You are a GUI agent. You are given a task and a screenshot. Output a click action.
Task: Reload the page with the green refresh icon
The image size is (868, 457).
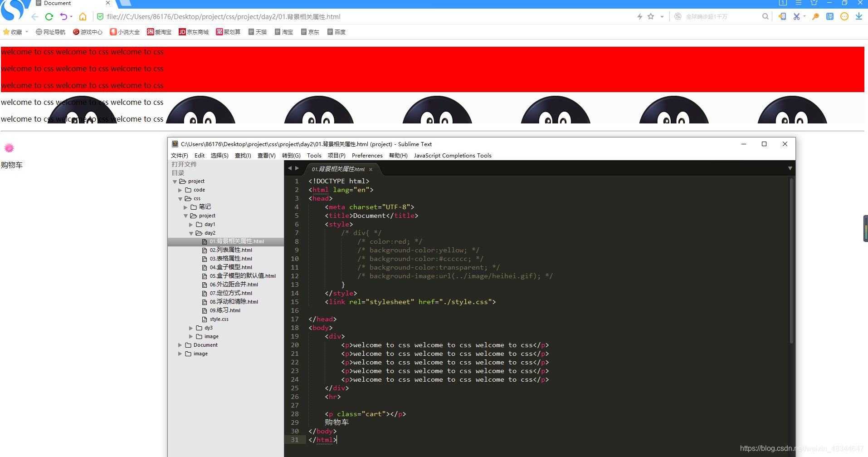tap(49, 17)
